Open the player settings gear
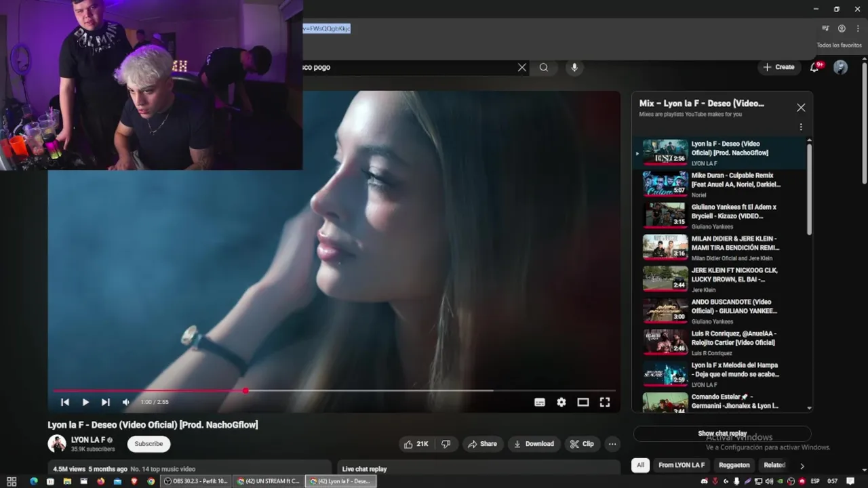 561,402
